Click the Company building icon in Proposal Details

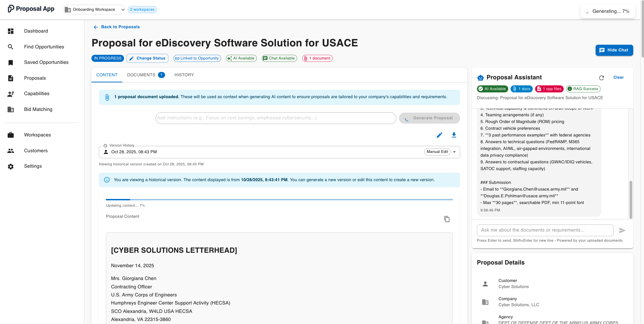coord(485,302)
